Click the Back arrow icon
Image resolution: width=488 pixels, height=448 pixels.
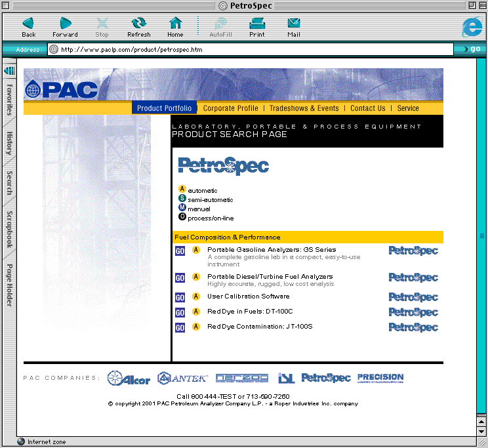pos(28,23)
